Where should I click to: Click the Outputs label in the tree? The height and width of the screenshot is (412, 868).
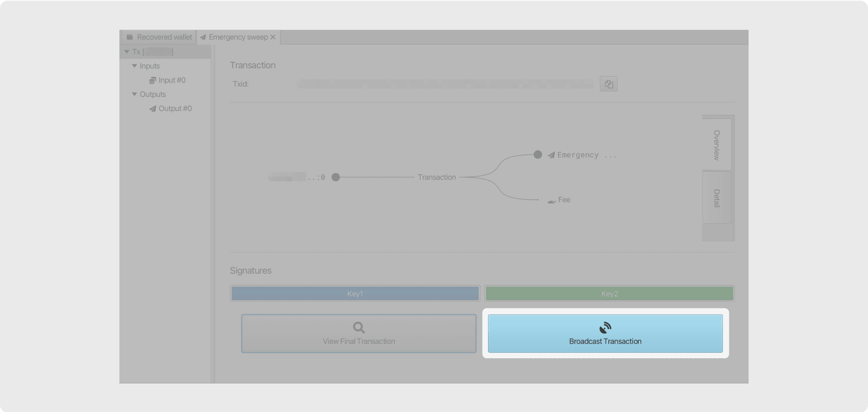click(153, 94)
